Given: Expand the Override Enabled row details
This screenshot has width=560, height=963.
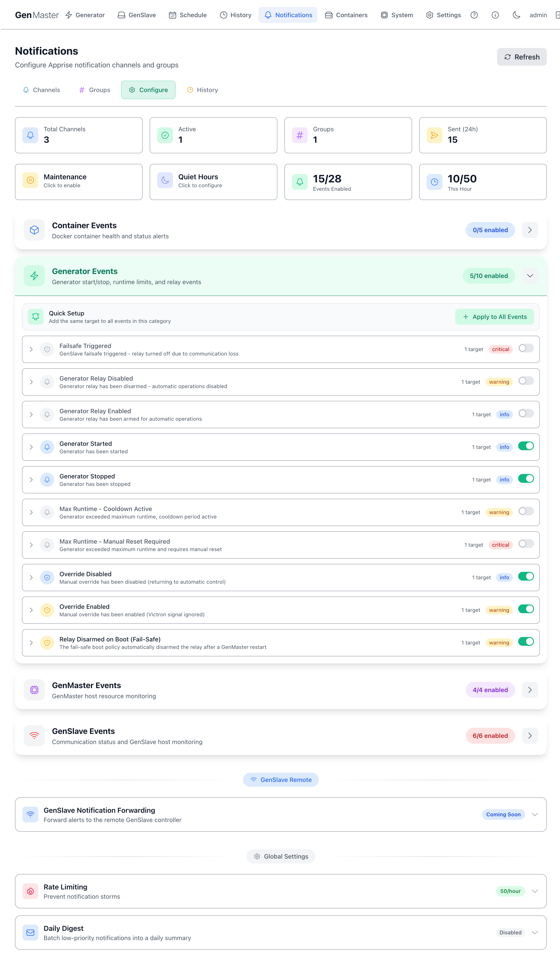Looking at the screenshot, I should pos(31,610).
